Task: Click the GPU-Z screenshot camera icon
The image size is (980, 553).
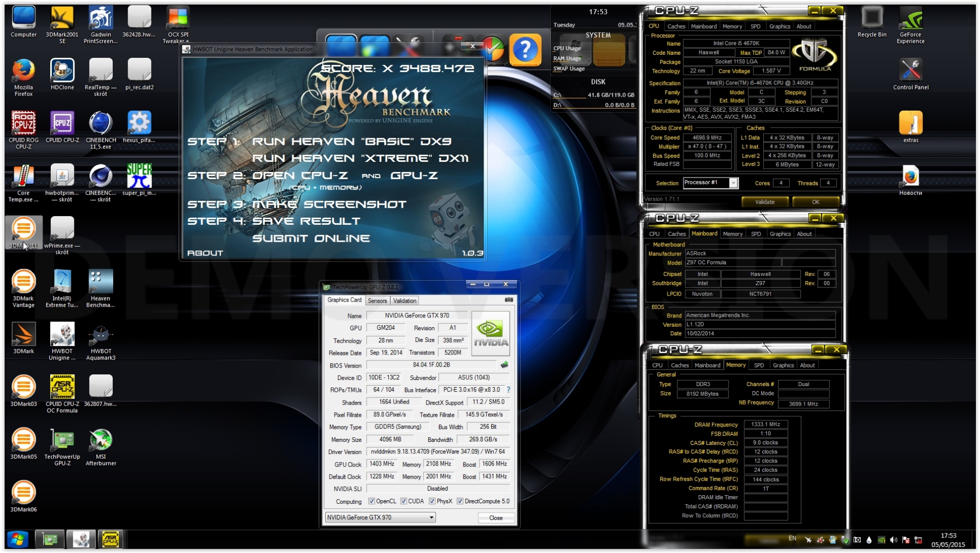Action: 509,300
